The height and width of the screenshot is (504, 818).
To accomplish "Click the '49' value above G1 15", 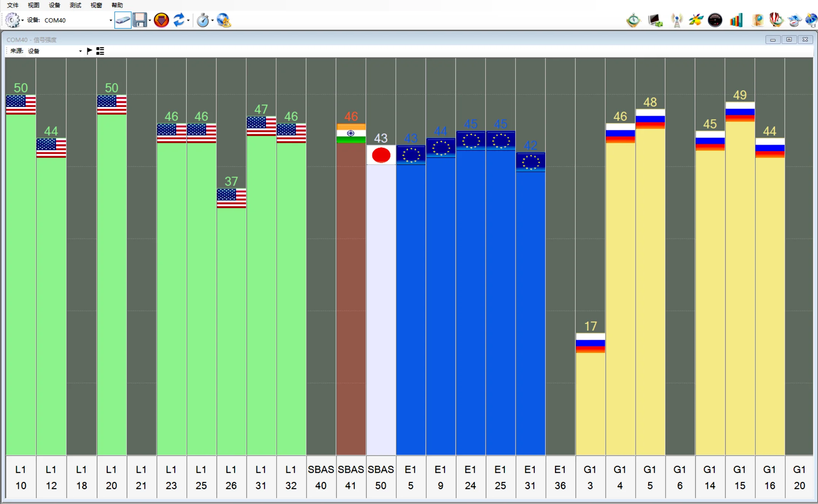I will tap(740, 95).
